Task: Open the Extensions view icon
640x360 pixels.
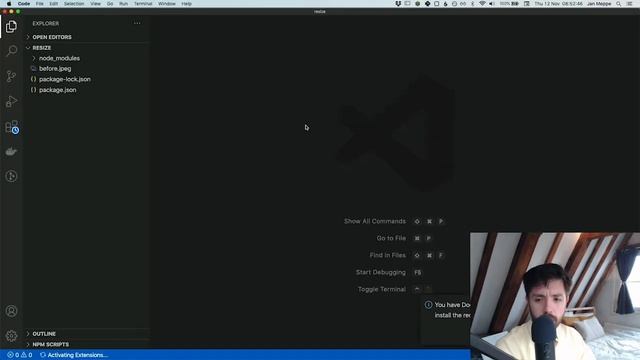Action: pos(11,127)
